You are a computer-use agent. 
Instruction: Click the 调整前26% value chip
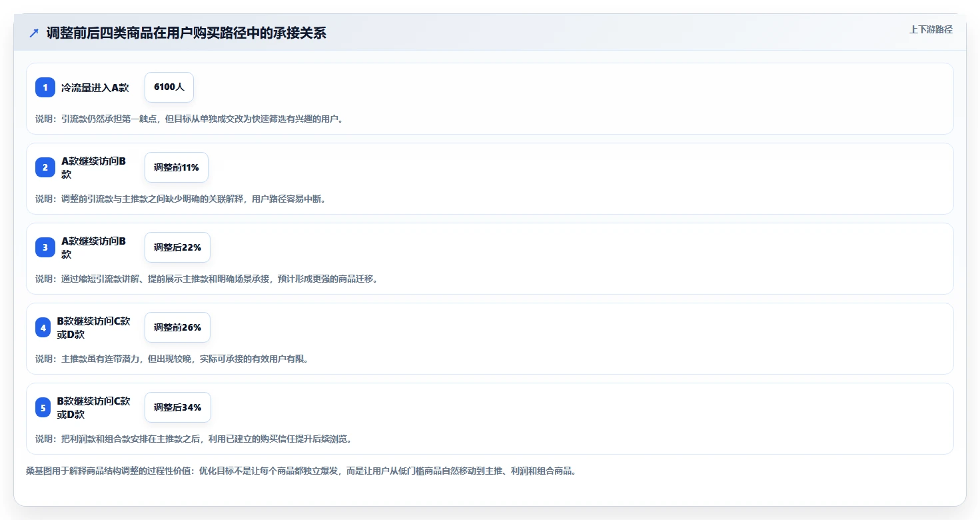pyautogui.click(x=177, y=327)
